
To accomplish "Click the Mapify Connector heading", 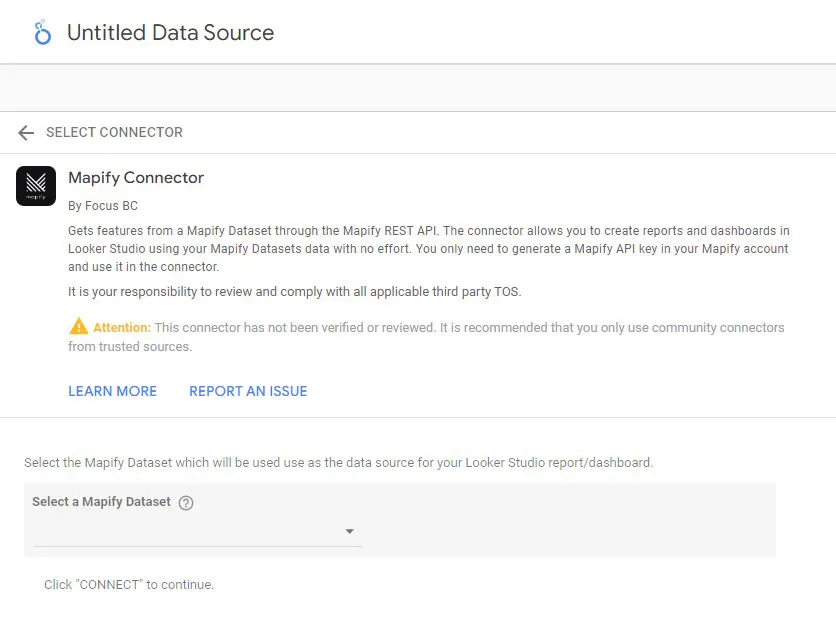I will [136, 178].
